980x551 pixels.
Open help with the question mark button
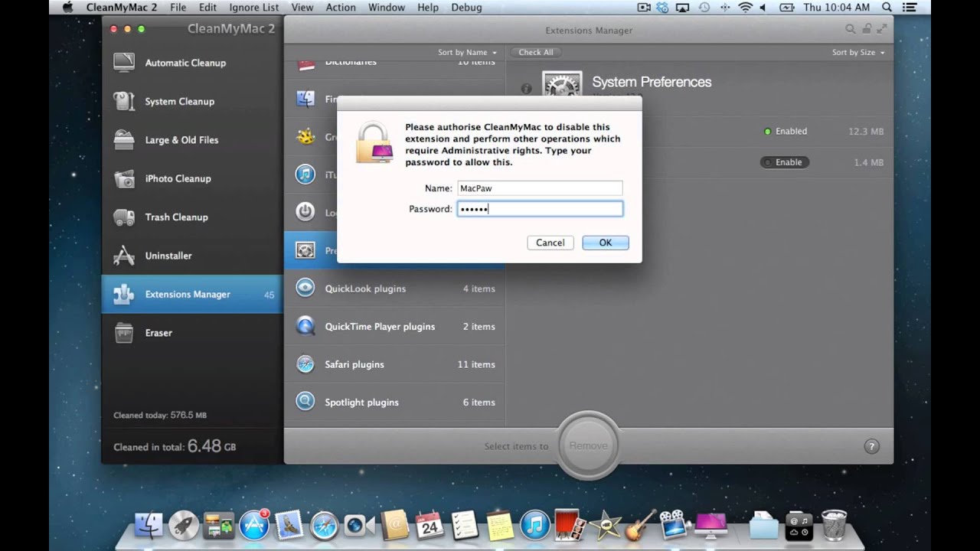pyautogui.click(x=871, y=446)
